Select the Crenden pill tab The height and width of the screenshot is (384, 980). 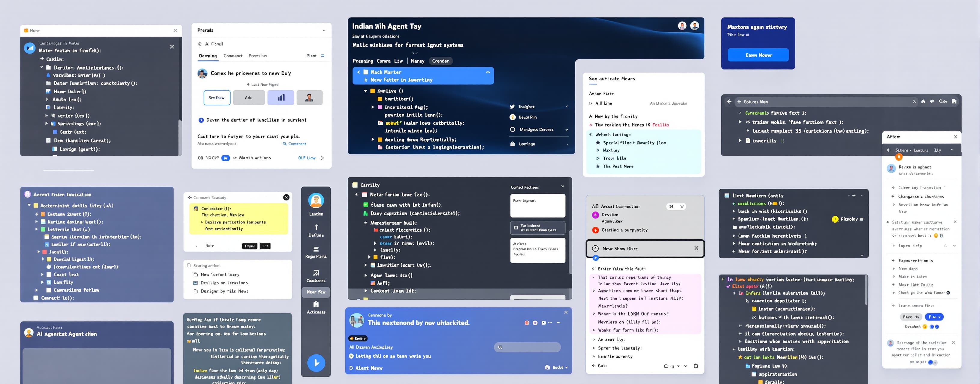[x=440, y=61]
